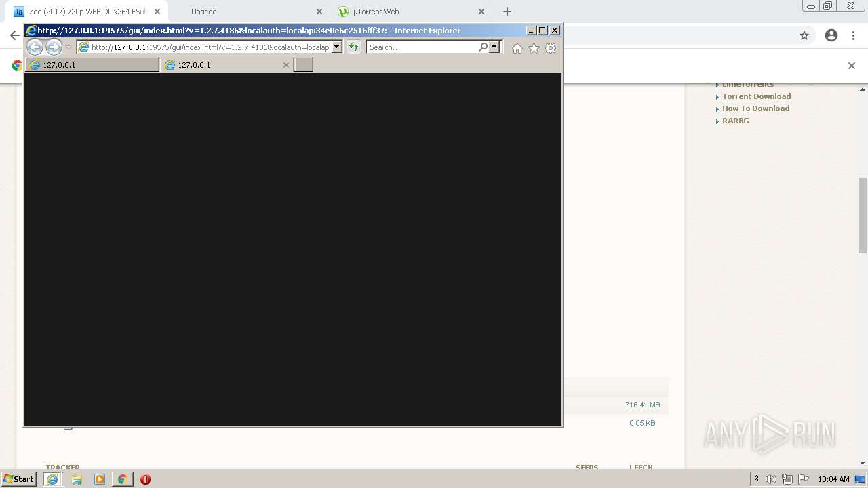Dismiss the Chrome infobar with X

tap(852, 66)
